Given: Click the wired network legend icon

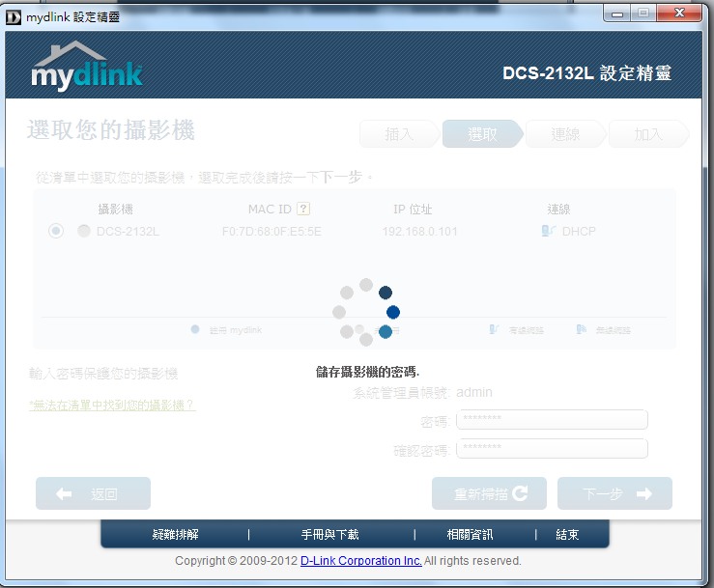Looking at the screenshot, I should point(494,329).
